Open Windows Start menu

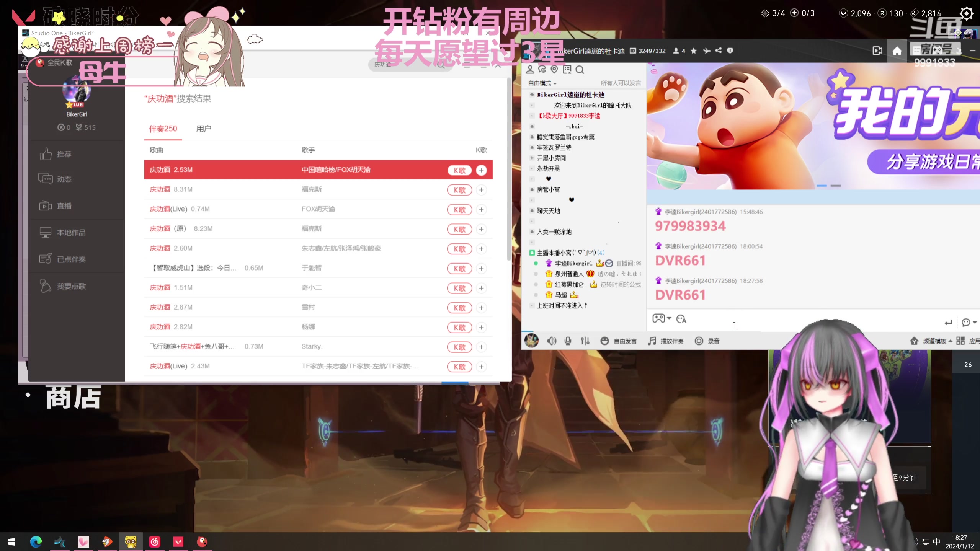(x=11, y=542)
